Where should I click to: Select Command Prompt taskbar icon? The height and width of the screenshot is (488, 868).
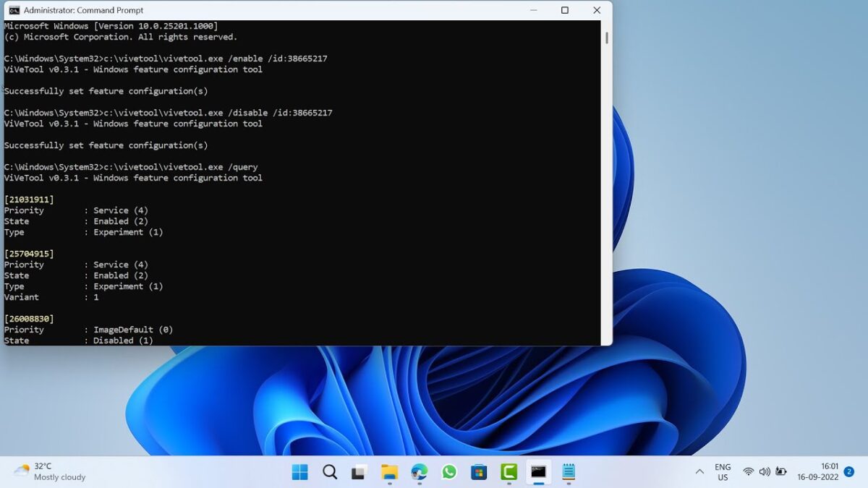tap(538, 472)
